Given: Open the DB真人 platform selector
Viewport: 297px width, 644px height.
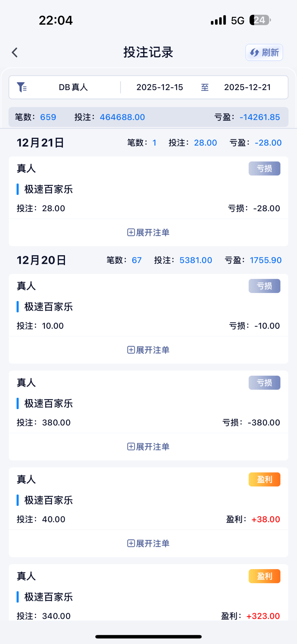Looking at the screenshot, I should click(73, 87).
